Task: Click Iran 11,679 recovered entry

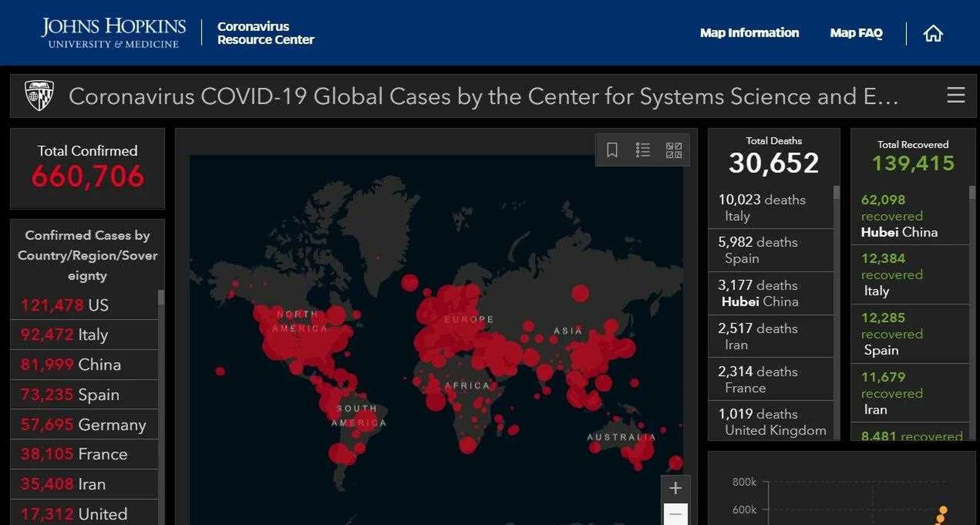Action: click(x=910, y=393)
